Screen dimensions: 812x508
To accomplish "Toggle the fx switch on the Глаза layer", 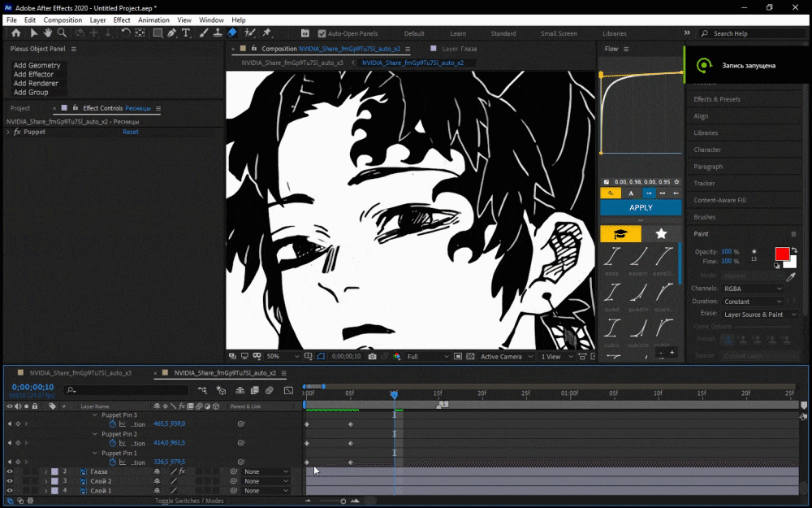I will point(182,471).
